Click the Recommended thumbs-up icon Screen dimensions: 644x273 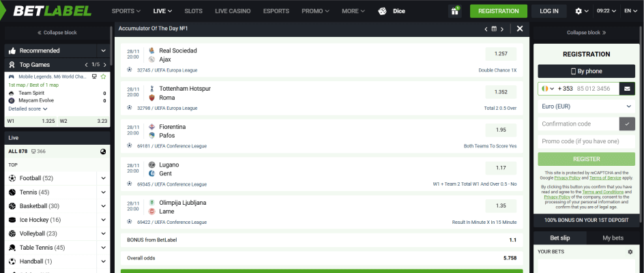(12, 51)
